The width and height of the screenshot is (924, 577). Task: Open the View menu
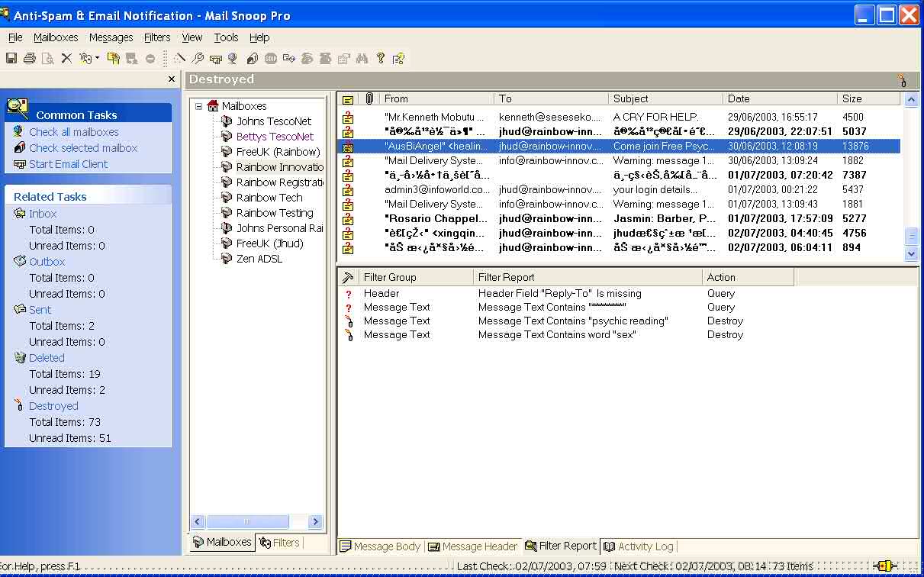(192, 37)
